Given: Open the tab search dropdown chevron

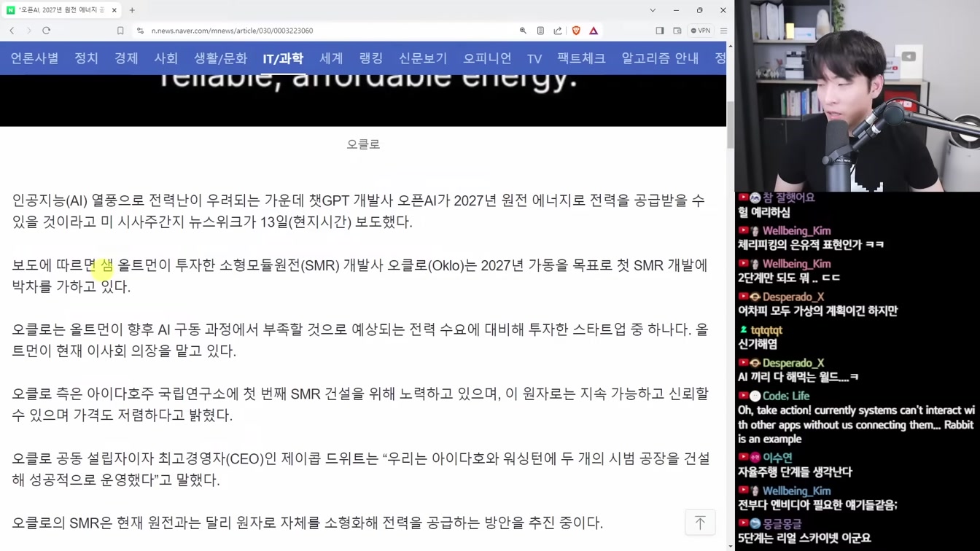Looking at the screenshot, I should 653,10.
